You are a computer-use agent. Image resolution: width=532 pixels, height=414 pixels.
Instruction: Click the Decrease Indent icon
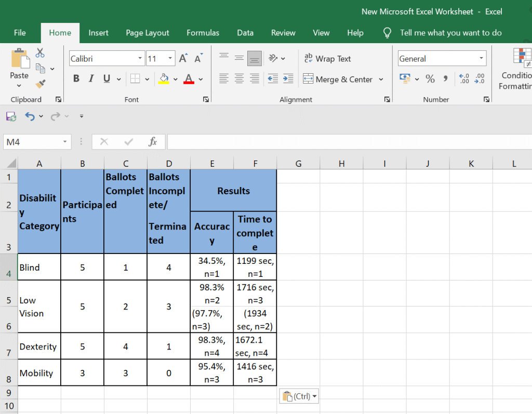(x=273, y=79)
